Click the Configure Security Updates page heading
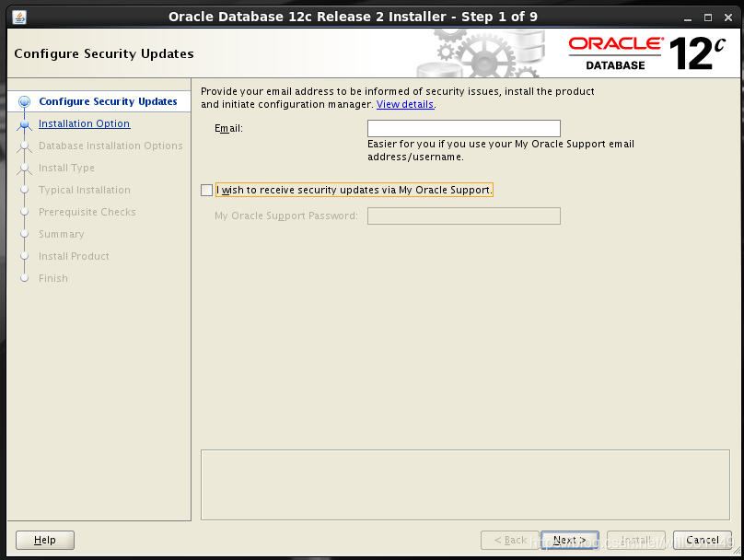This screenshot has height=560, width=744. pos(104,53)
